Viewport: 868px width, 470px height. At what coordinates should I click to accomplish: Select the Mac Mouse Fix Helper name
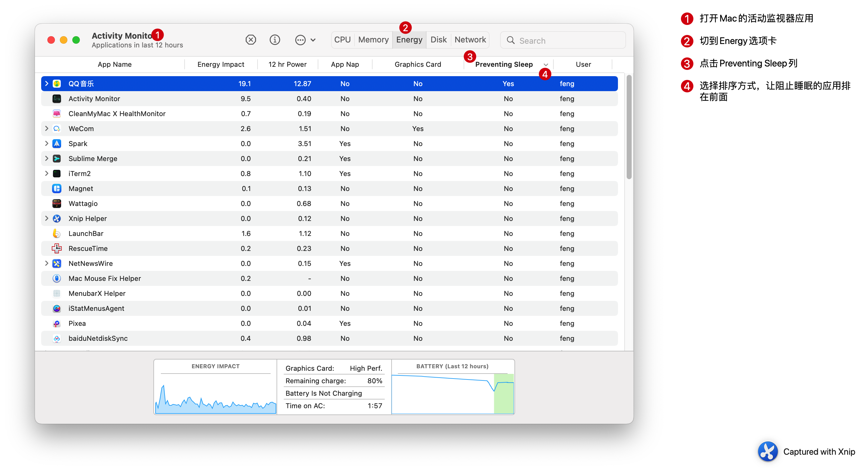coord(104,278)
